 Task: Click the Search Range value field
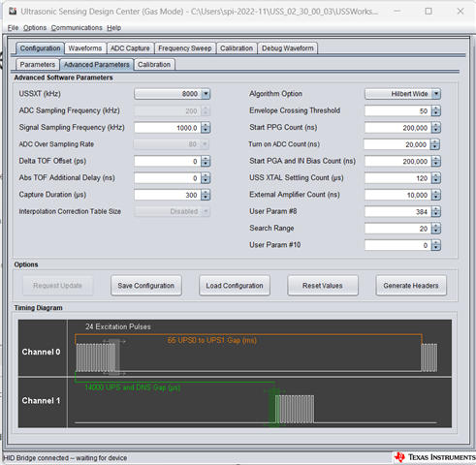[x=398, y=229]
